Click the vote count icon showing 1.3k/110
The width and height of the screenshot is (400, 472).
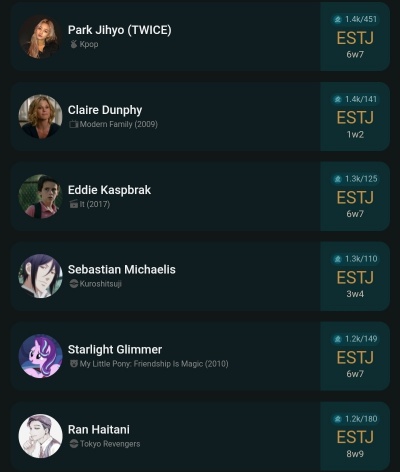point(337,259)
